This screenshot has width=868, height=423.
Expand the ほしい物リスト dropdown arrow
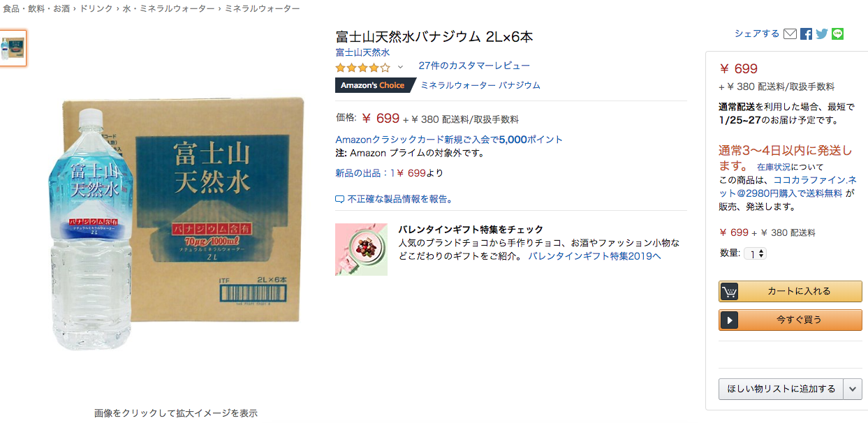(x=853, y=389)
